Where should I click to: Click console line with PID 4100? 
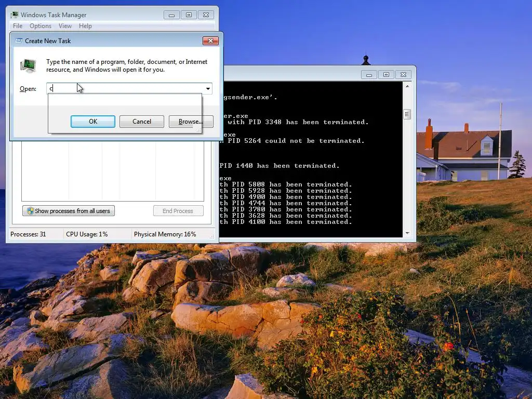(x=286, y=222)
